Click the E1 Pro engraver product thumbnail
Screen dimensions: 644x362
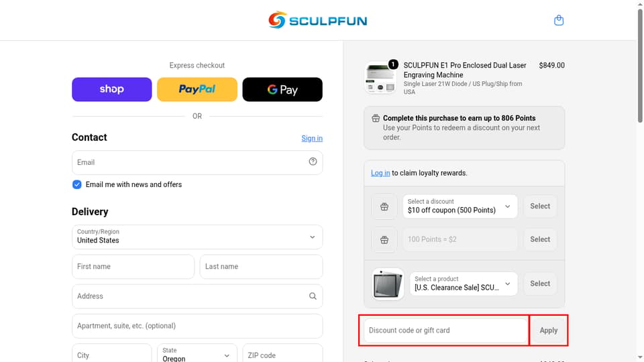[x=380, y=78]
